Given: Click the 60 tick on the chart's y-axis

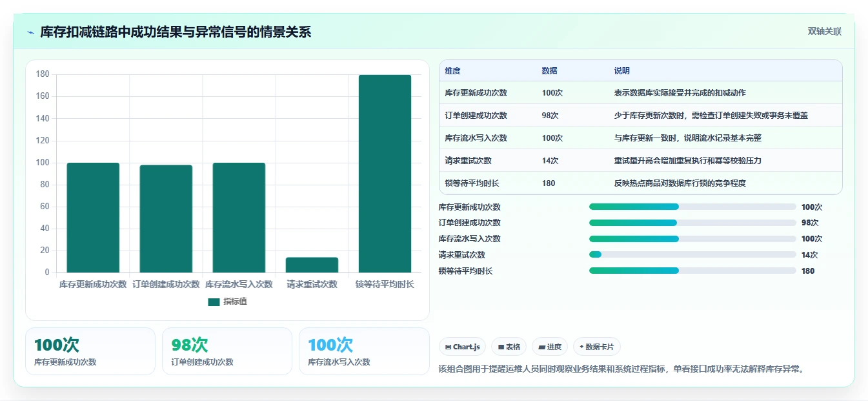Looking at the screenshot, I should pyautogui.click(x=45, y=207).
